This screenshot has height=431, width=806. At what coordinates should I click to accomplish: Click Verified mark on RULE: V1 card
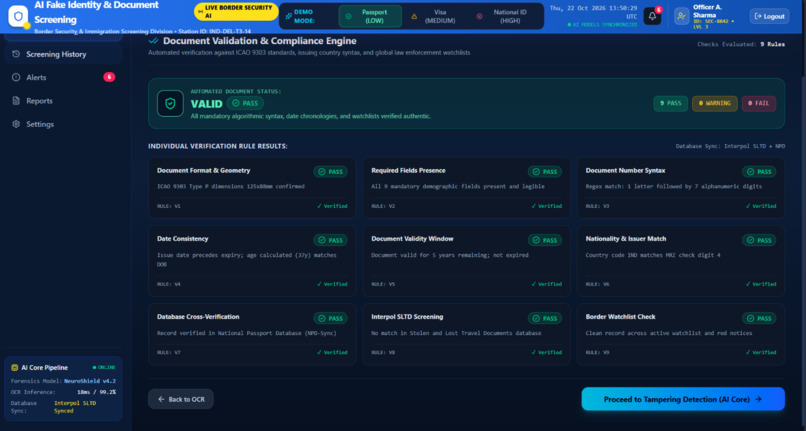pyautogui.click(x=332, y=206)
